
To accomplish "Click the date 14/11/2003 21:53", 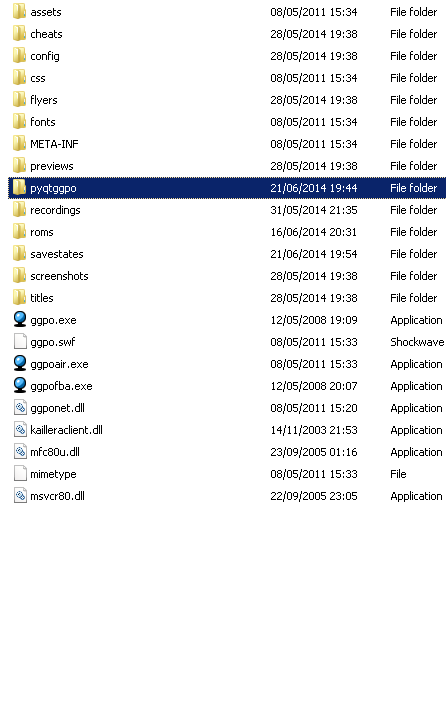I will pos(314,430).
